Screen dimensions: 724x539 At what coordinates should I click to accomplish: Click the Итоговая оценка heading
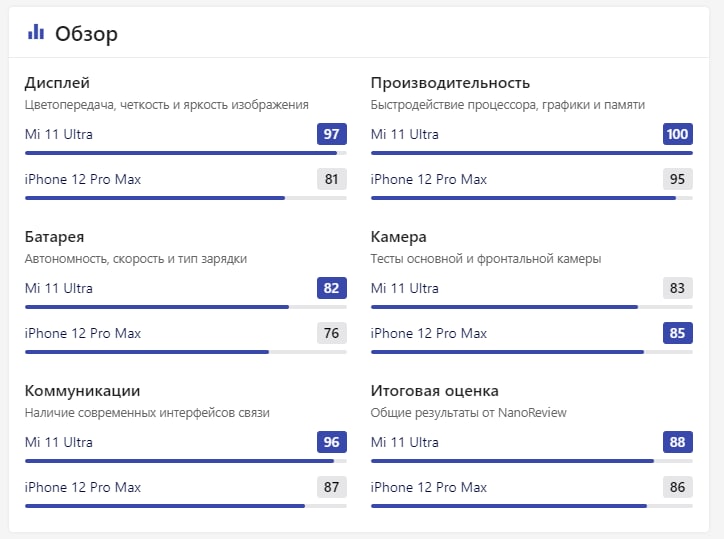point(434,391)
